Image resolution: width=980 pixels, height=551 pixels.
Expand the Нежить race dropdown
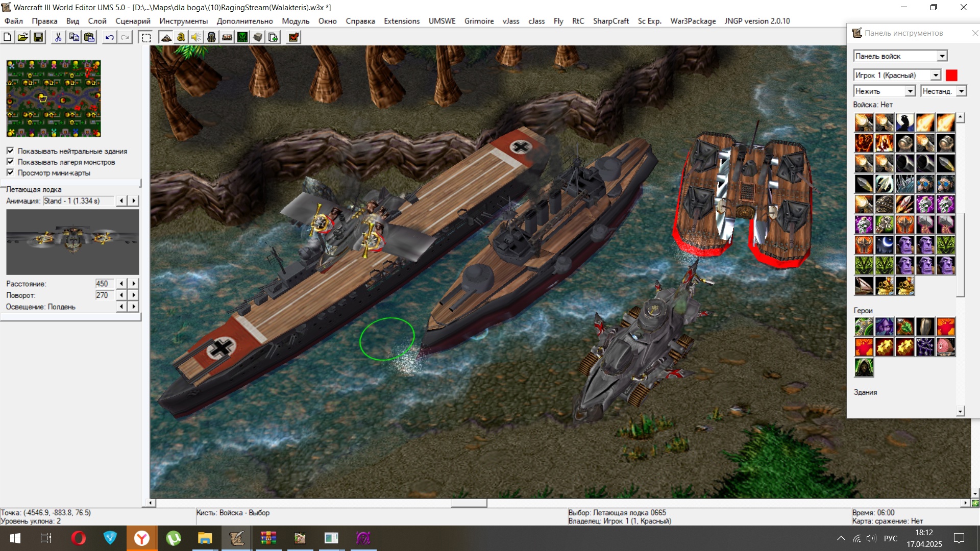pos(910,91)
